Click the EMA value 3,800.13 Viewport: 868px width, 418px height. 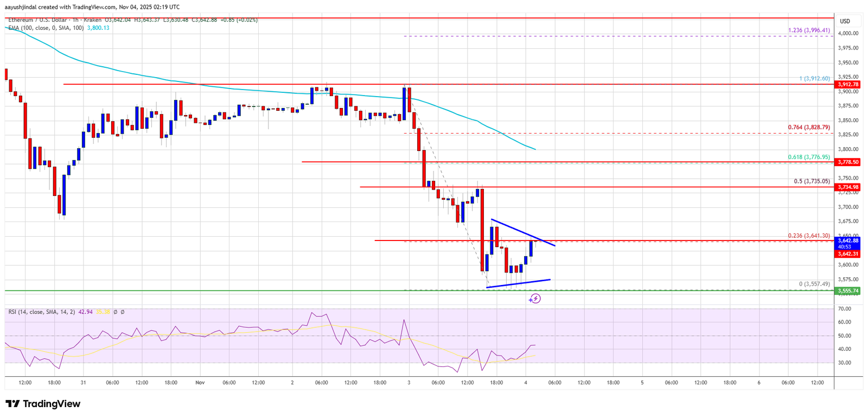(98, 28)
